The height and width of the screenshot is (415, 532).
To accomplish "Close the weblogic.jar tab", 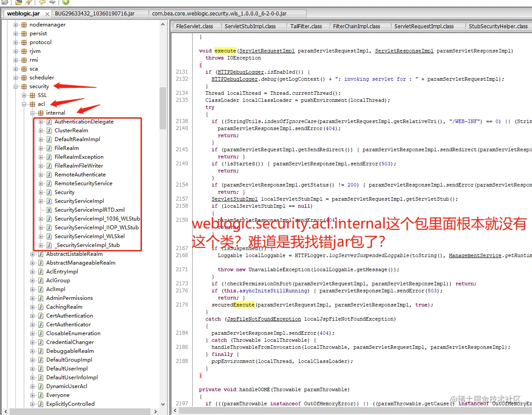I will [48, 14].
